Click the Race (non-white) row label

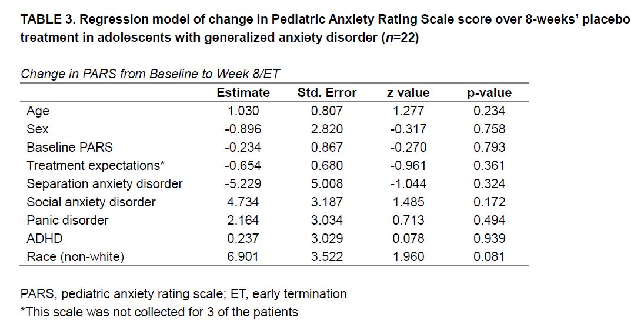tap(75, 257)
